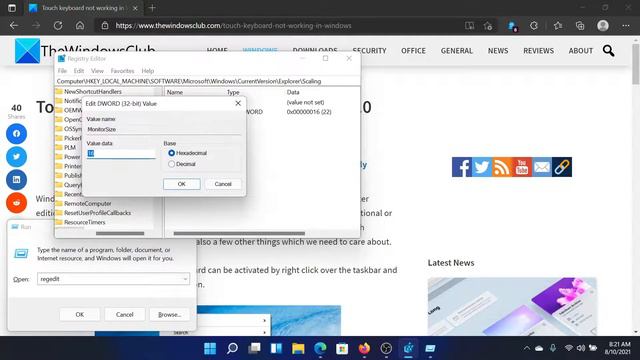Launch Firefox from taskbar
The image size is (640, 360).
[x=364, y=348]
